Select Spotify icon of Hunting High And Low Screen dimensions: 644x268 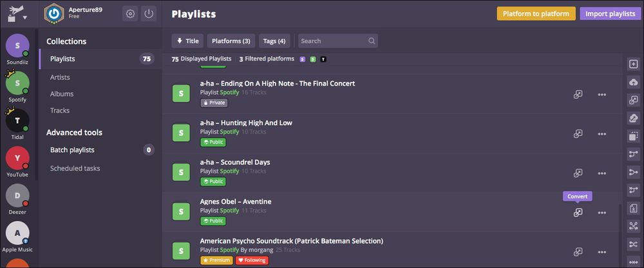(x=181, y=133)
